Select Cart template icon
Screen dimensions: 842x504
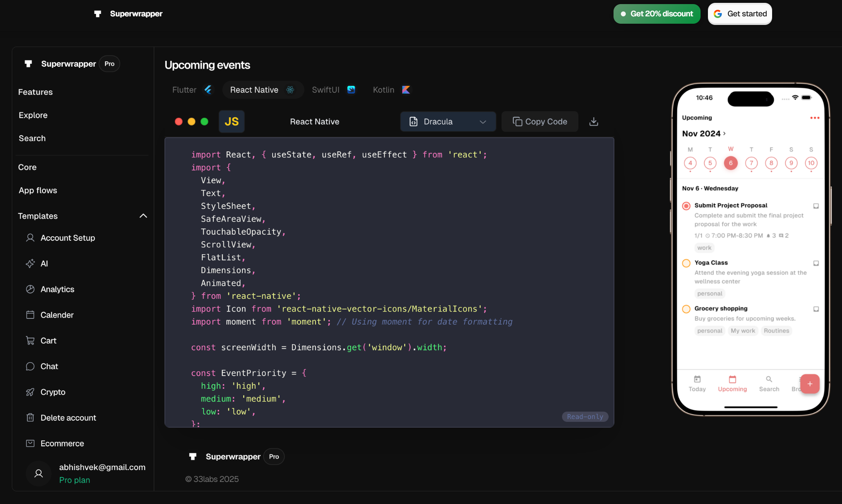click(30, 340)
